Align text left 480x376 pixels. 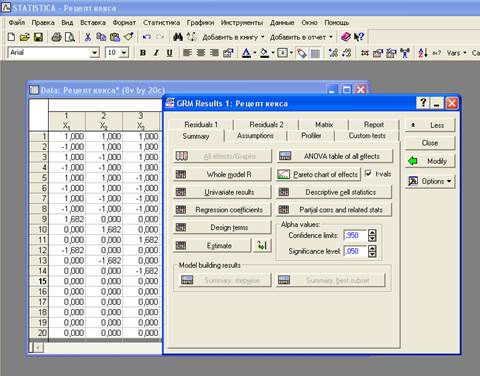(x=187, y=53)
